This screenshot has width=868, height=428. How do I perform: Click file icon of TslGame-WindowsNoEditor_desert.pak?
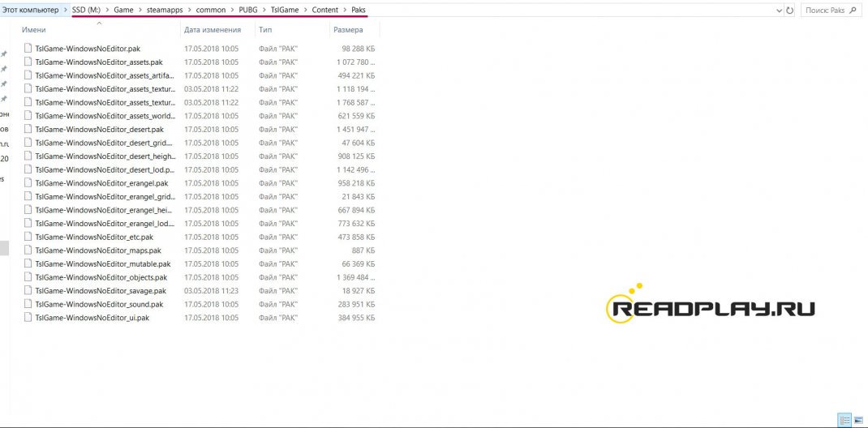click(28, 130)
